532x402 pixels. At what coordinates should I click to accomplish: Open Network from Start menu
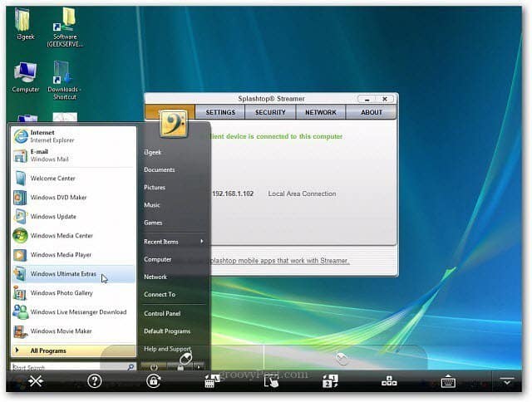point(155,277)
